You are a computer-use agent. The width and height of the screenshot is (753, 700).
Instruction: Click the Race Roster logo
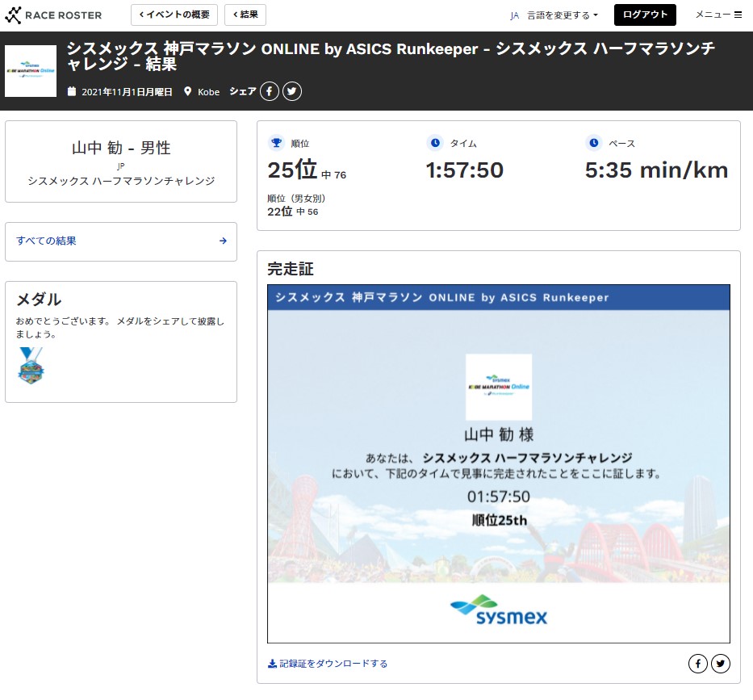point(53,15)
